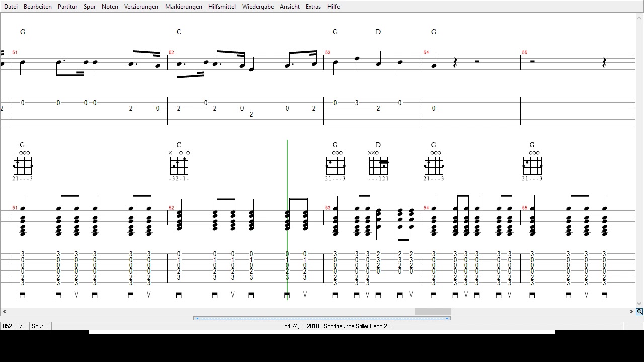The image size is (644, 362).
Task: Click measure number 53 in the top track
Action: 328,53
